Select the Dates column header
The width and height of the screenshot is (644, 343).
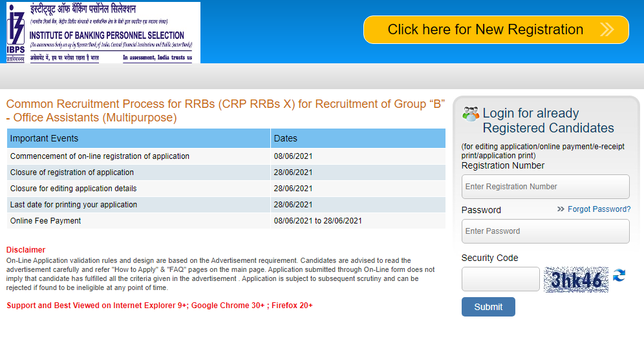(358, 138)
